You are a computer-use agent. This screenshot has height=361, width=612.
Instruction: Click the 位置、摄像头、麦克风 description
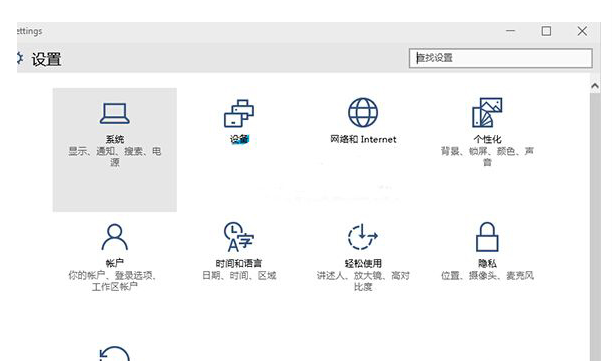click(487, 276)
